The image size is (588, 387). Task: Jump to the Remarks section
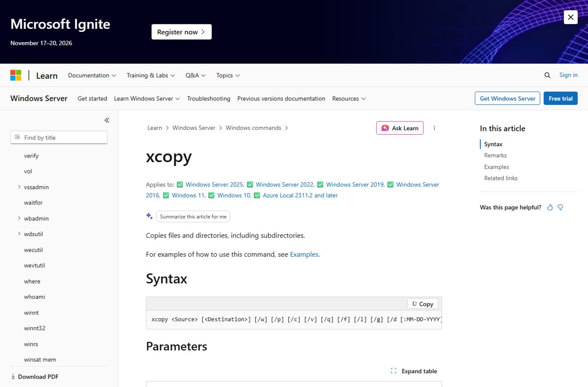[495, 155]
